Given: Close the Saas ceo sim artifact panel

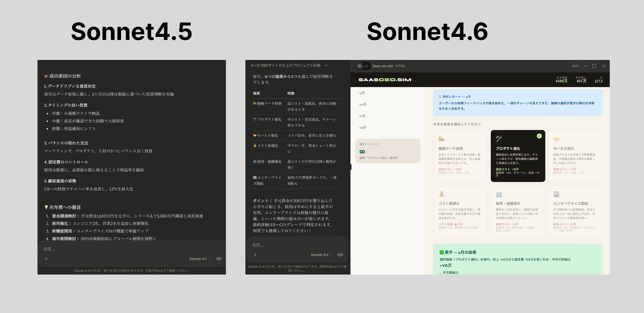Looking at the screenshot, I should point(604,66).
